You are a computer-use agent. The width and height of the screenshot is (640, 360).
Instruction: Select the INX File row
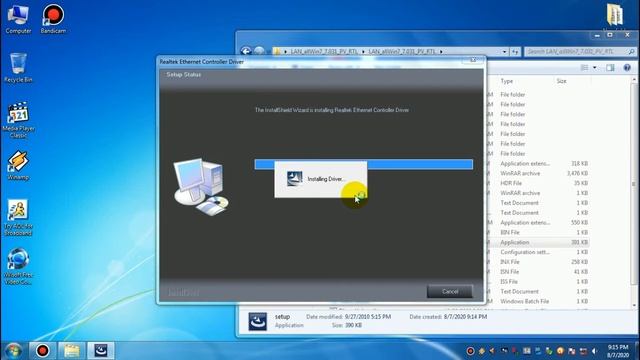[x=538, y=262]
